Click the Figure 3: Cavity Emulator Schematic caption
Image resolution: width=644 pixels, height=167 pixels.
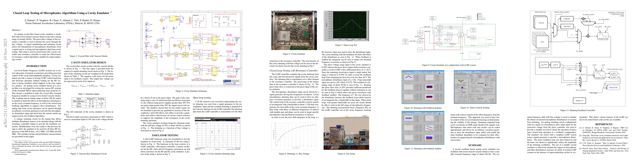click(x=191, y=91)
